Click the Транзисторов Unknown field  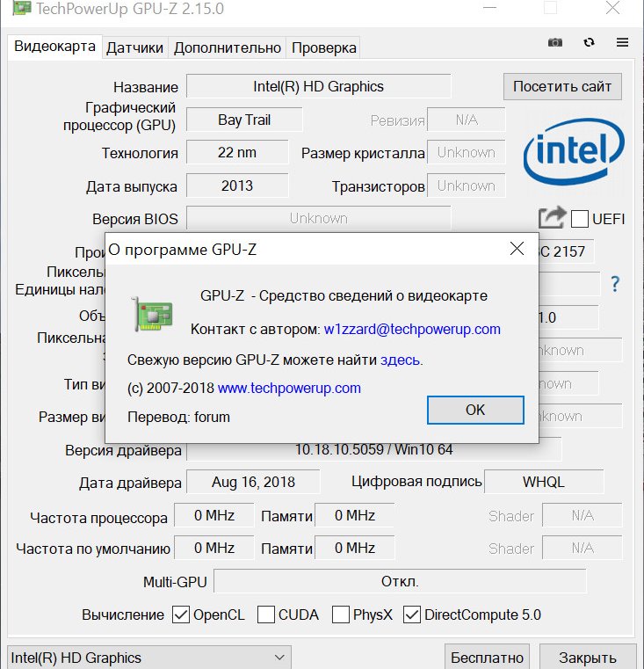467,185
